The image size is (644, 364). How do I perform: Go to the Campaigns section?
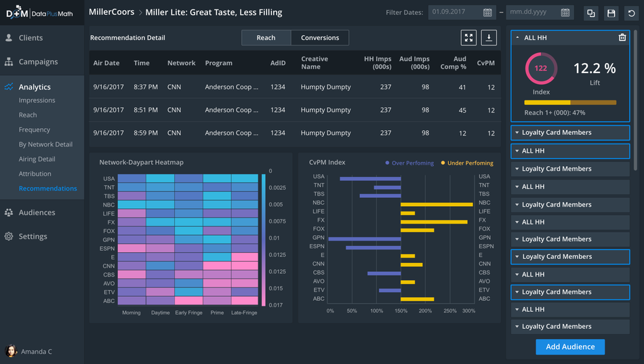click(38, 62)
